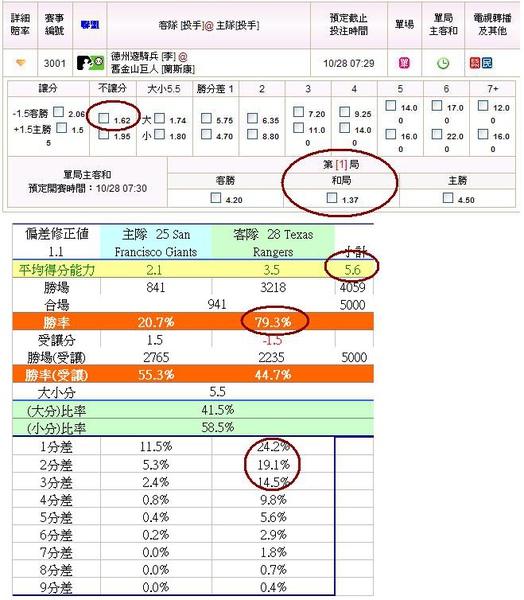Click the 單局主客和 start time 10/28 07:30
524x600 pixels.
pos(121,188)
